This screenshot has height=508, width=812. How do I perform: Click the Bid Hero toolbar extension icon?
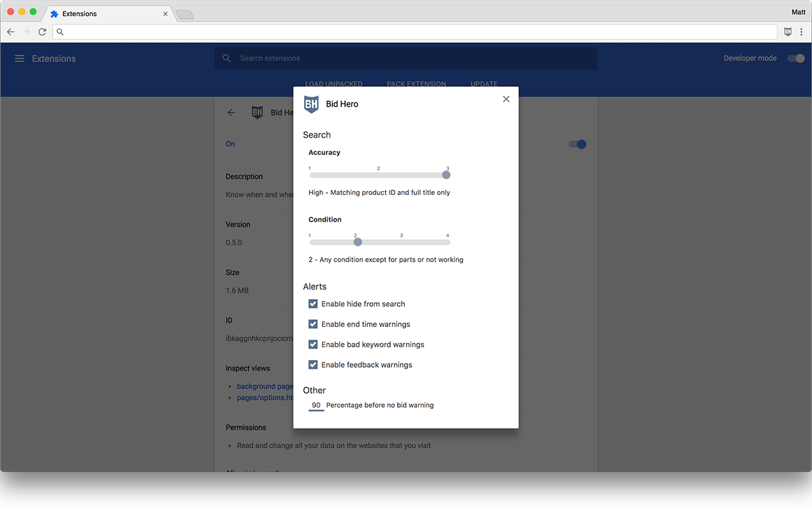coord(788,32)
